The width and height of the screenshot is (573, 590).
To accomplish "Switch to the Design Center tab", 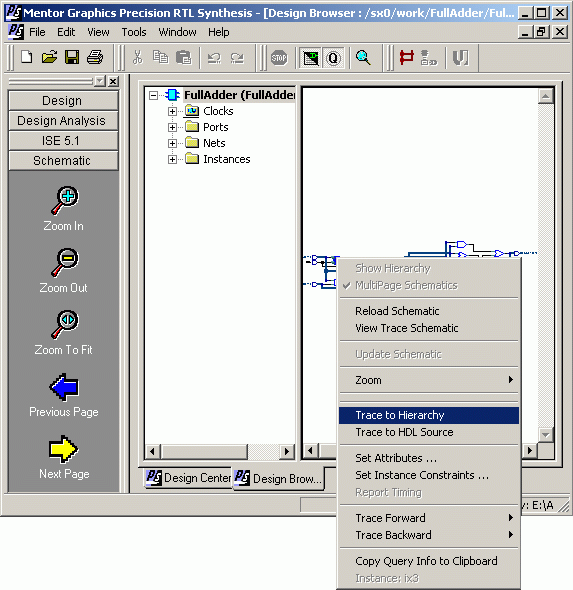I will point(188,478).
